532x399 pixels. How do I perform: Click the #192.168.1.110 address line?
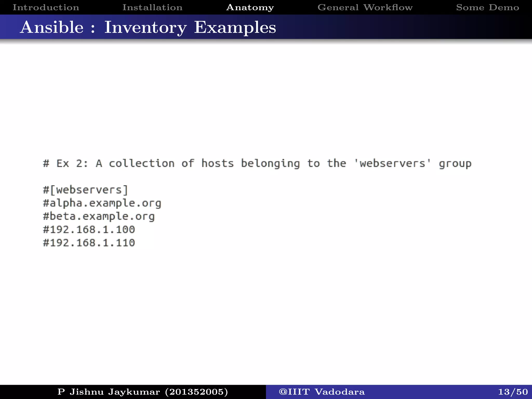[x=89, y=243]
